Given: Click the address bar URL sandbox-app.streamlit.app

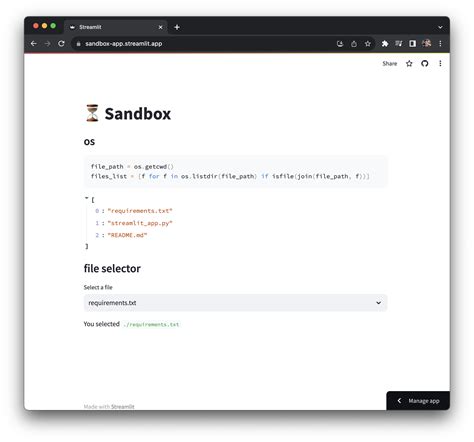Looking at the screenshot, I should click(124, 44).
